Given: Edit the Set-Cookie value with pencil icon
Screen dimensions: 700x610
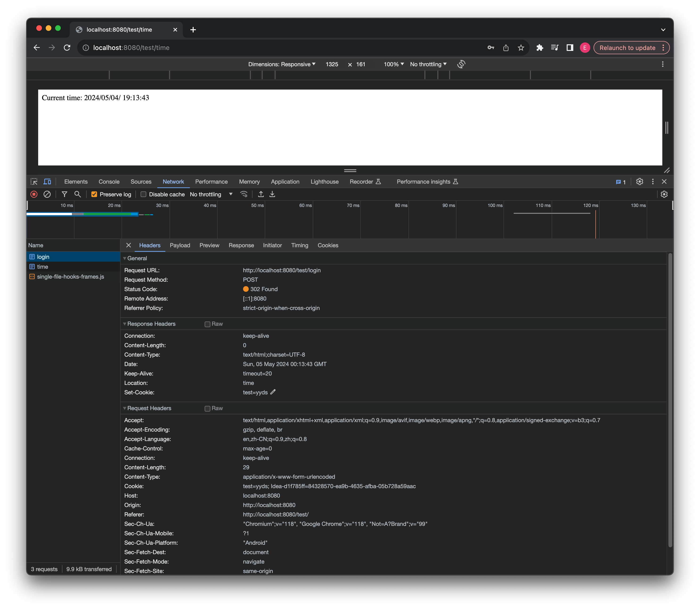Looking at the screenshot, I should (x=273, y=392).
